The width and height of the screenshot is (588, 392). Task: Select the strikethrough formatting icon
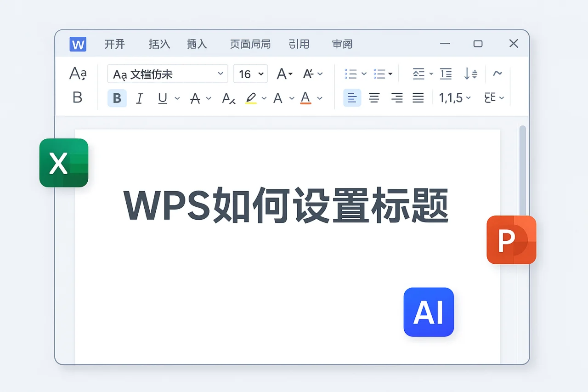point(195,98)
